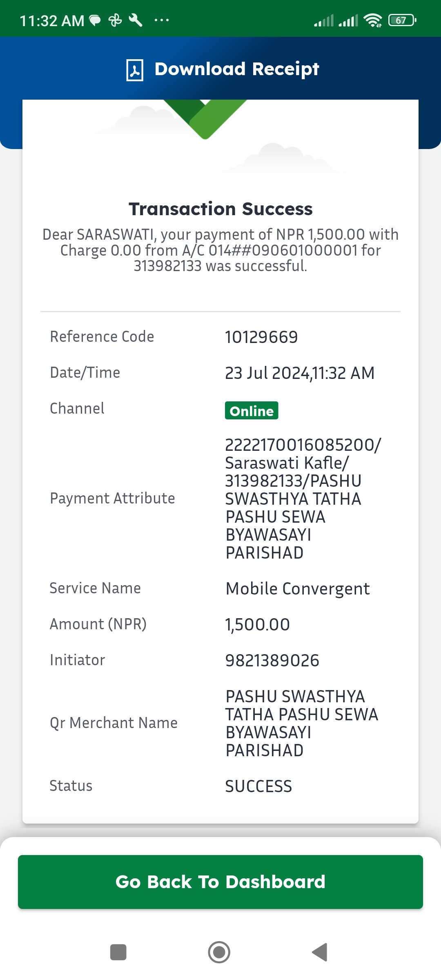Tap the battery indicator showing 67
Image resolution: width=441 pixels, height=980 pixels.
tap(402, 20)
